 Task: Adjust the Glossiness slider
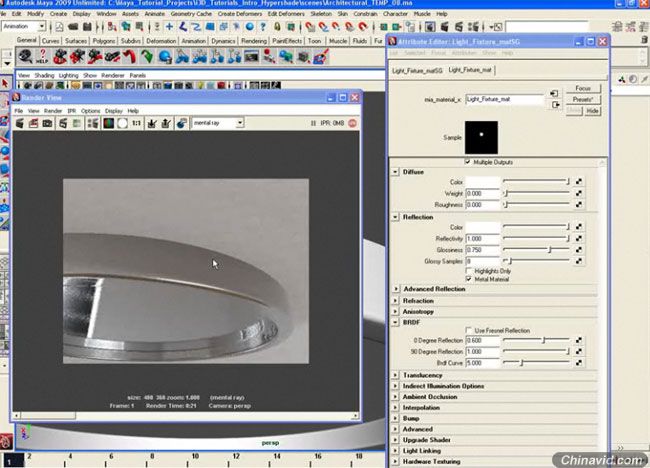[x=549, y=249]
